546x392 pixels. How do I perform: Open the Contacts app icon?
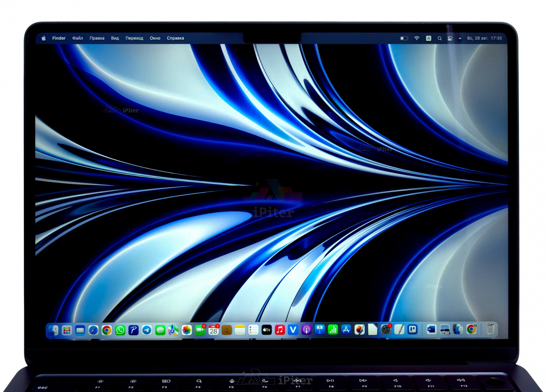click(227, 330)
